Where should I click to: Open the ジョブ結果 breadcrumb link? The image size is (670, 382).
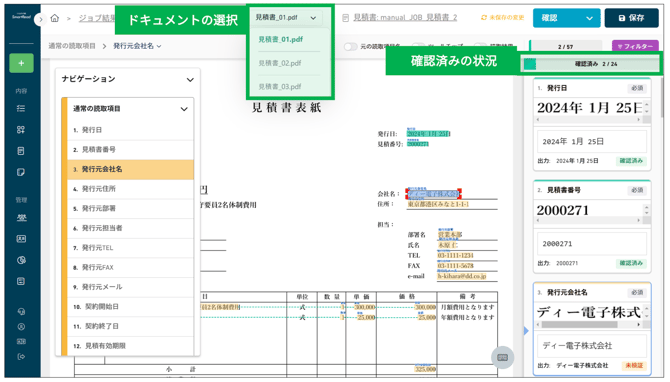(97, 18)
